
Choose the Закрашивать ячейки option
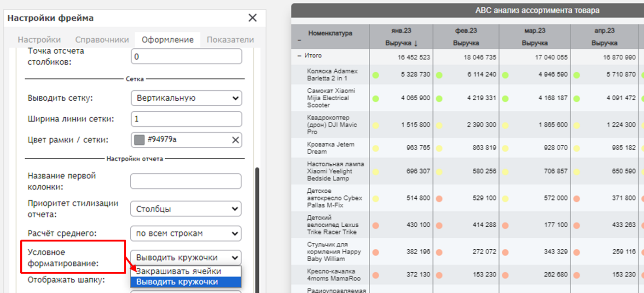186,271
